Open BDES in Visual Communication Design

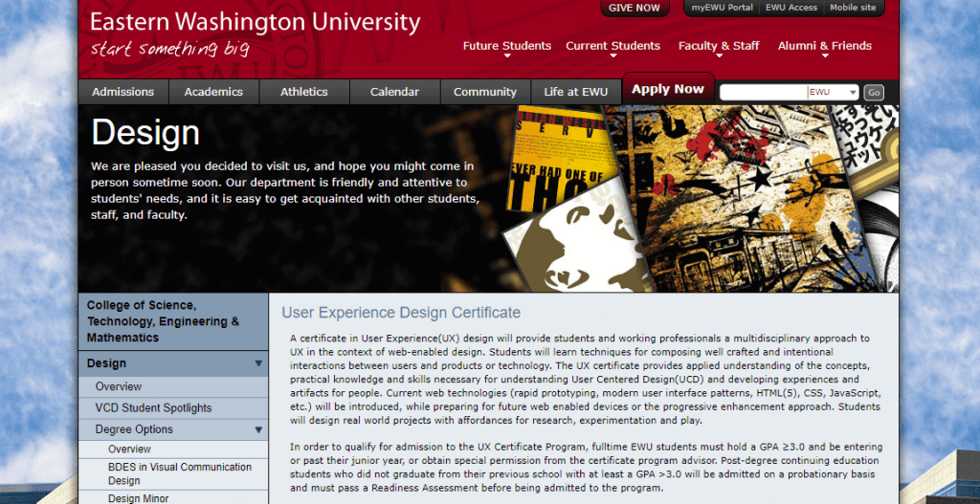(180, 474)
